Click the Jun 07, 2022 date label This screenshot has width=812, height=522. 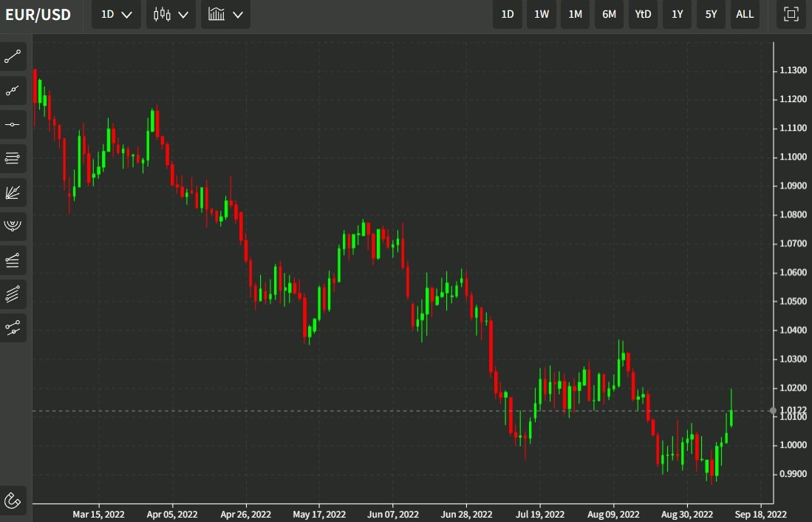click(392, 514)
